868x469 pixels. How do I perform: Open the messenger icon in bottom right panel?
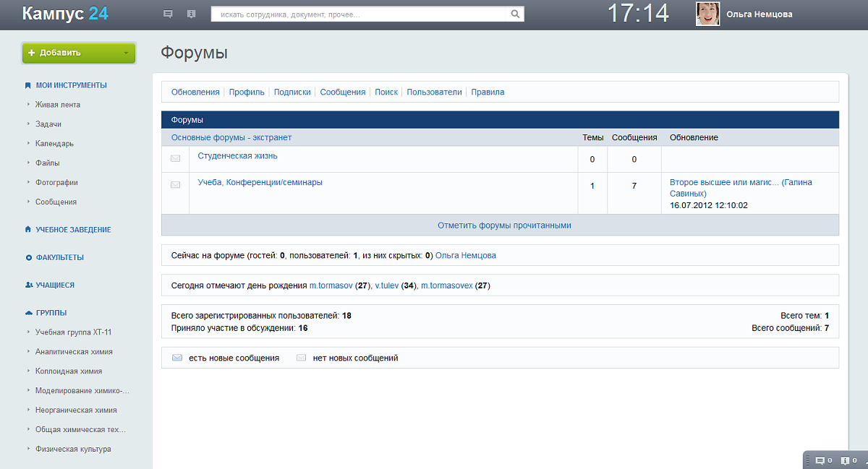coord(821,460)
